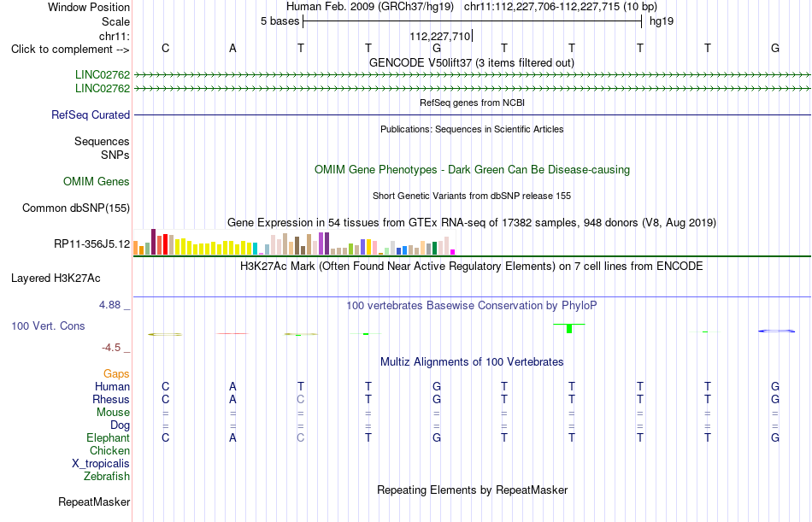Click the 'Human Feb. 2009 (GRCh37/hg19)' header text
Screen dimensions: 812x522
(370, 7)
